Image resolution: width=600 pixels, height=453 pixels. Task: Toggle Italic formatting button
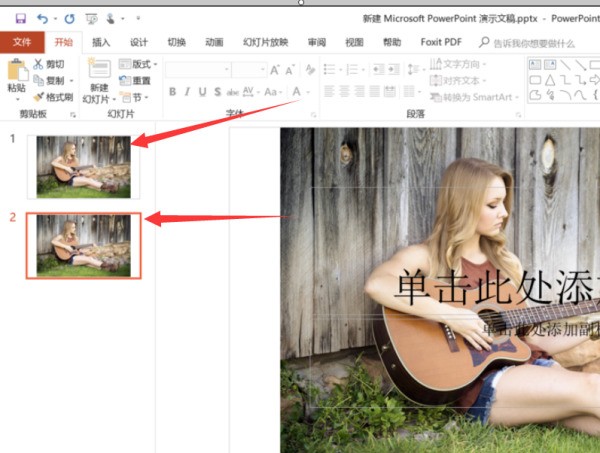[187, 92]
